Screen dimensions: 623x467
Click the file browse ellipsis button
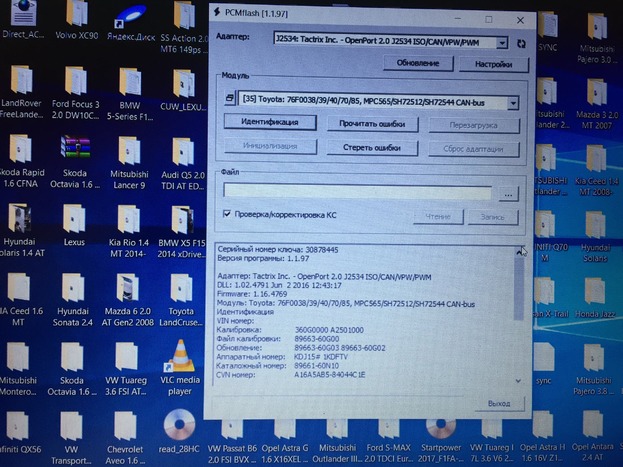pyautogui.click(x=510, y=193)
